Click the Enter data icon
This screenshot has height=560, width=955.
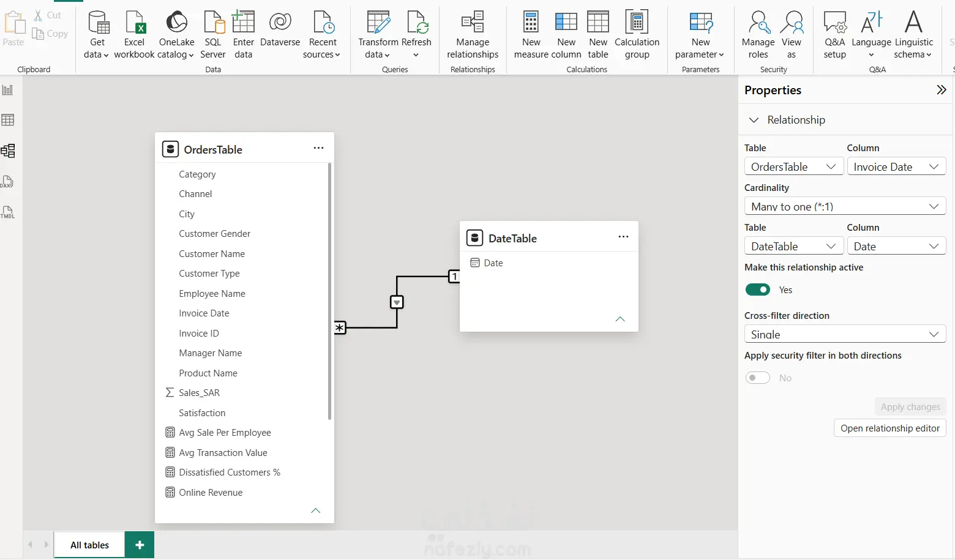[x=243, y=22]
